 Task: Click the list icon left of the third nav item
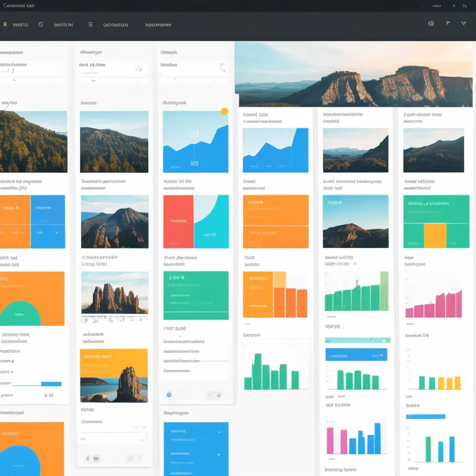[90, 25]
